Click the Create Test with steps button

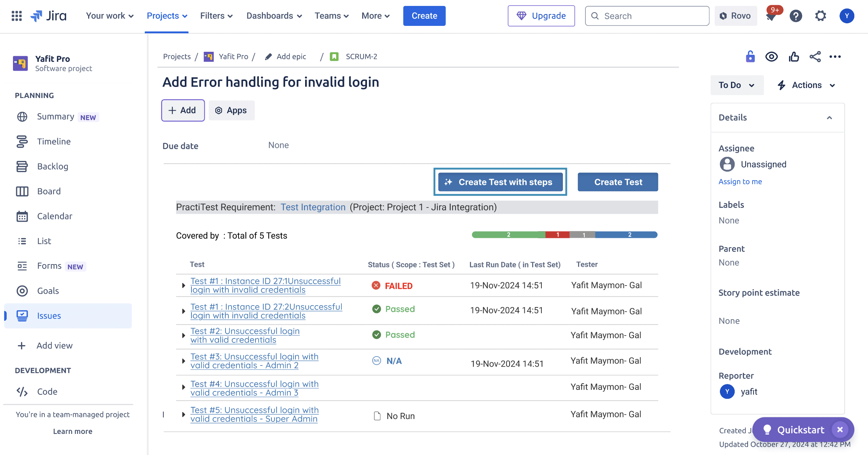coord(500,182)
